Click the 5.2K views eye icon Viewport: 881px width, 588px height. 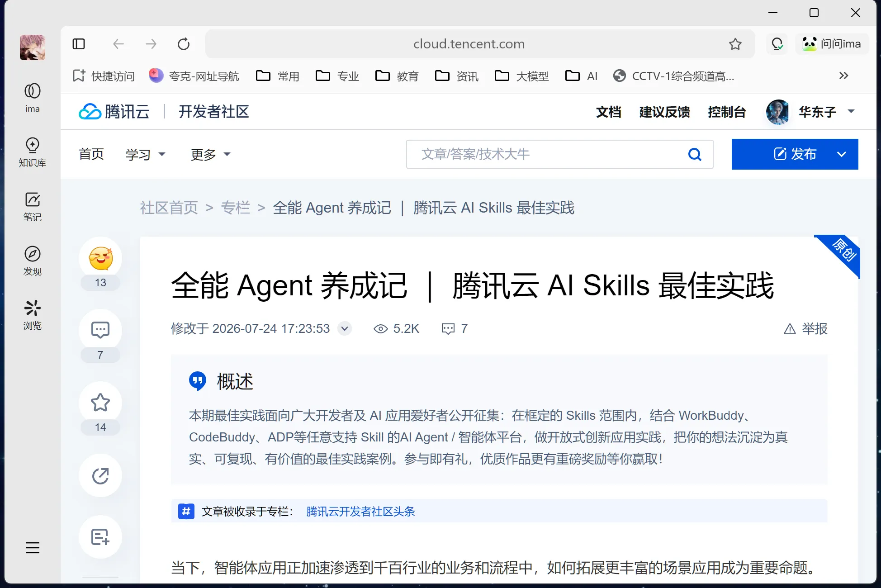pyautogui.click(x=381, y=329)
